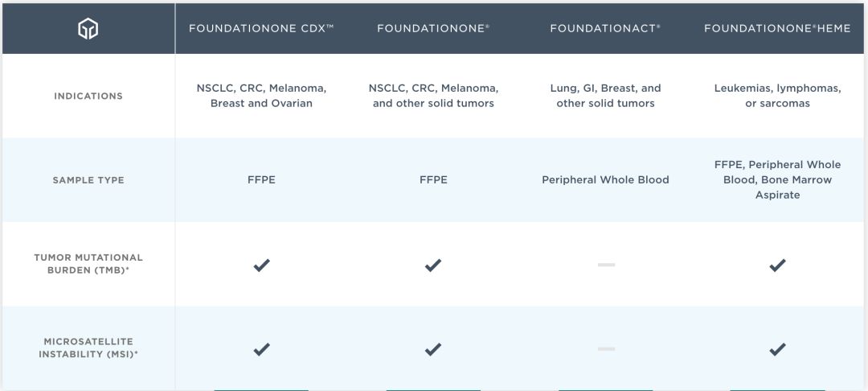The height and width of the screenshot is (391, 868).
Task: Click the Microsatellite Instability (MSI) label
Action: click(88, 348)
